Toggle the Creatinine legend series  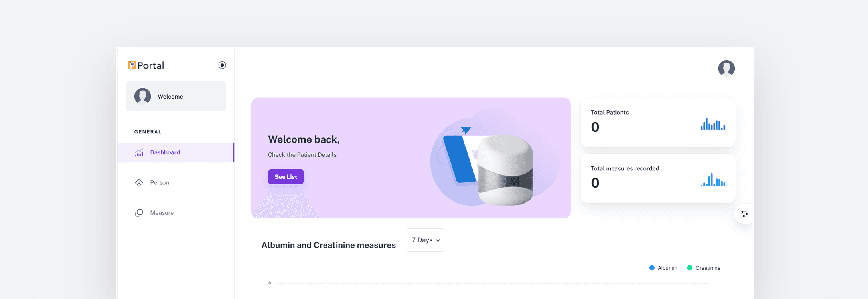pyautogui.click(x=708, y=268)
